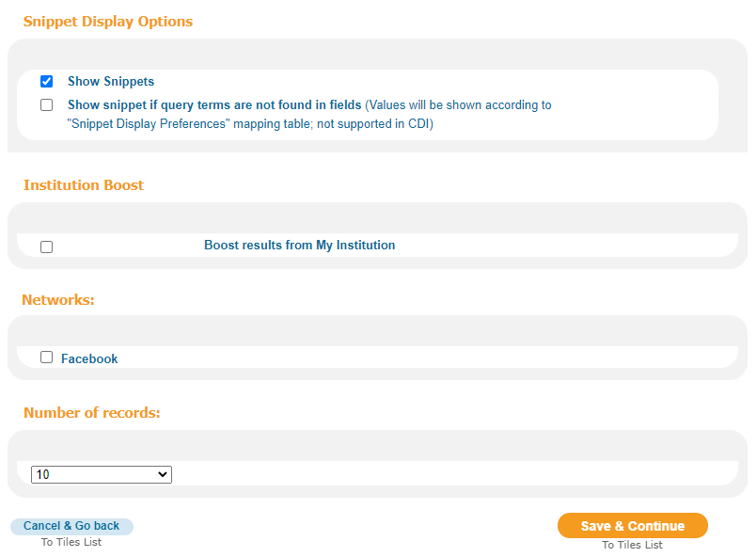Enable snippet when query terms not found checkbox
Screen dimensions: 756x557
click(x=46, y=104)
